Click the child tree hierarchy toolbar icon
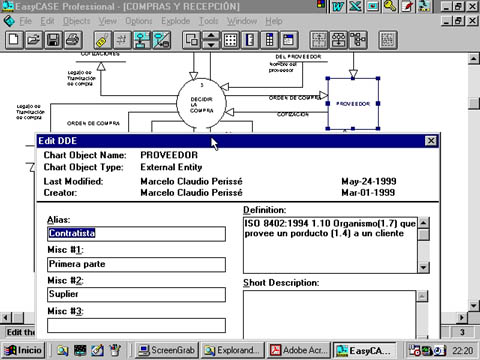 point(358,40)
